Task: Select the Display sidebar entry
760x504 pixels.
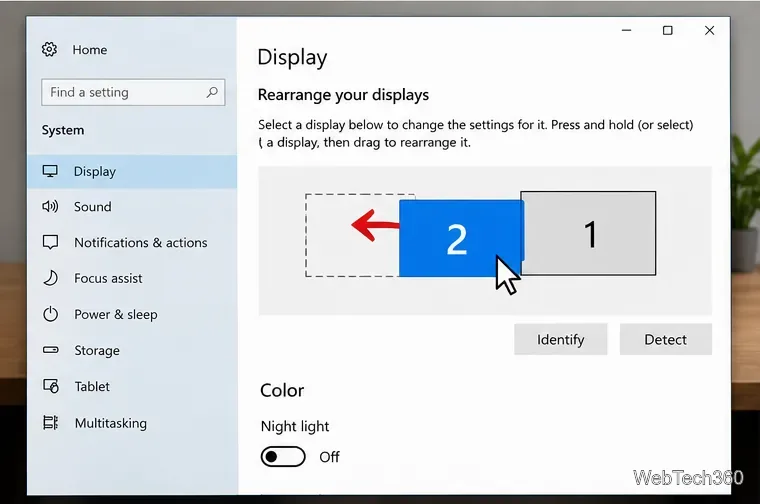Action: click(132, 172)
